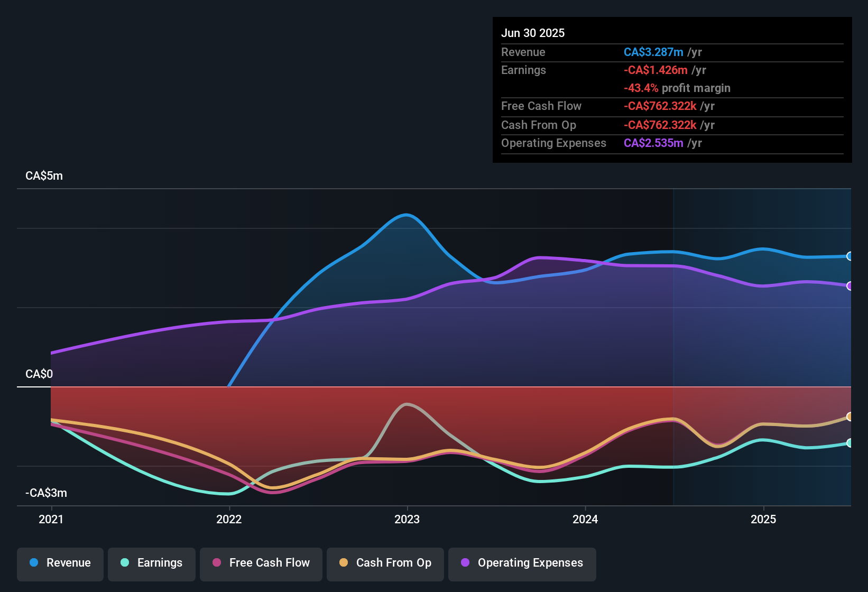Click the -CA$3m y-axis label

coord(46,493)
